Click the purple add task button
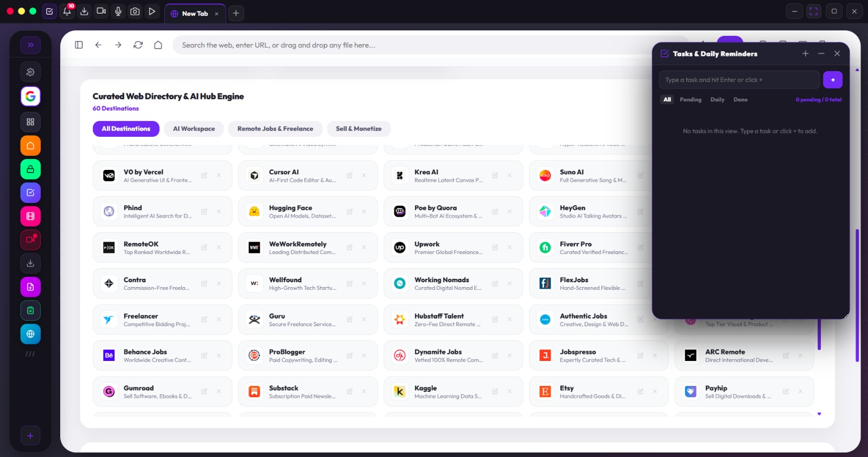The image size is (868, 457). coord(833,80)
